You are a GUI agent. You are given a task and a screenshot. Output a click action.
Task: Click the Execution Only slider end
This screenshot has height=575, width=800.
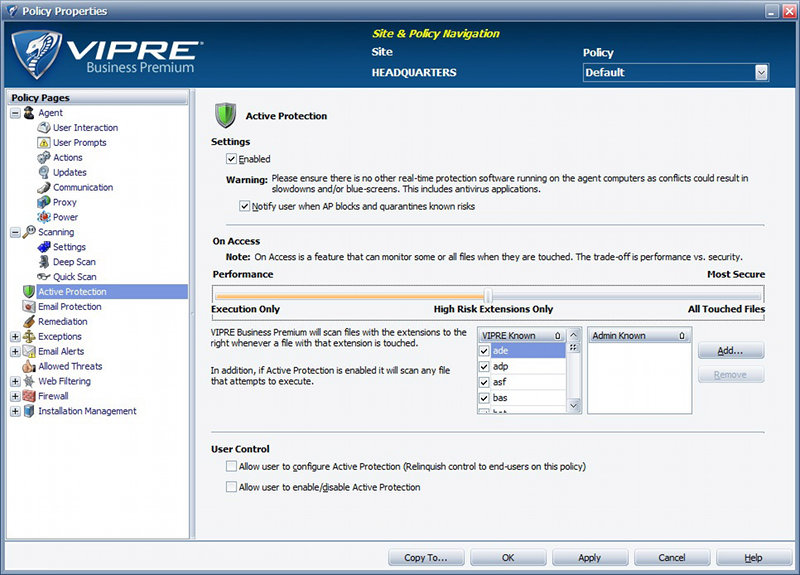pos(245,309)
